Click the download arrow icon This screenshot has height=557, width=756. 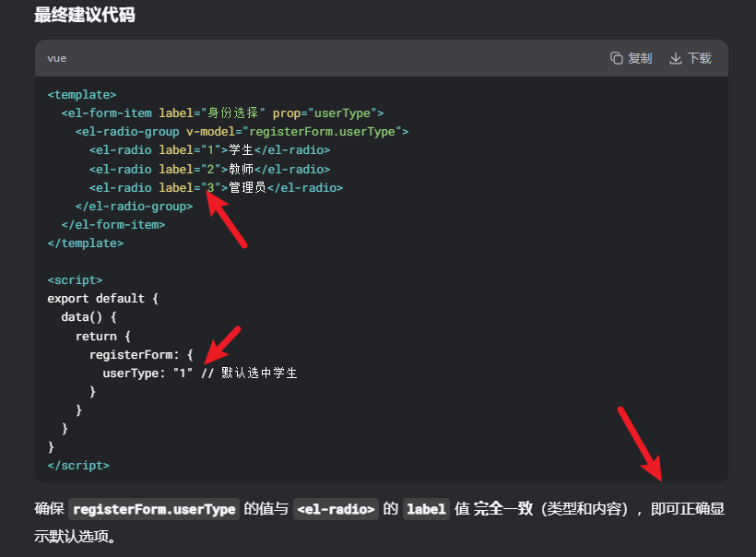pyautogui.click(x=676, y=58)
